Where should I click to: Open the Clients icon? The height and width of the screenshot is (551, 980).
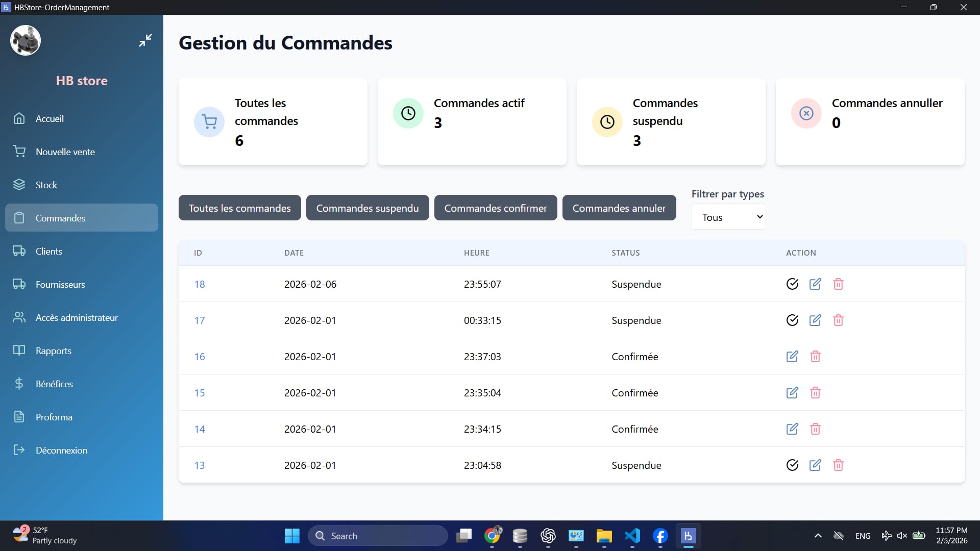[19, 251]
